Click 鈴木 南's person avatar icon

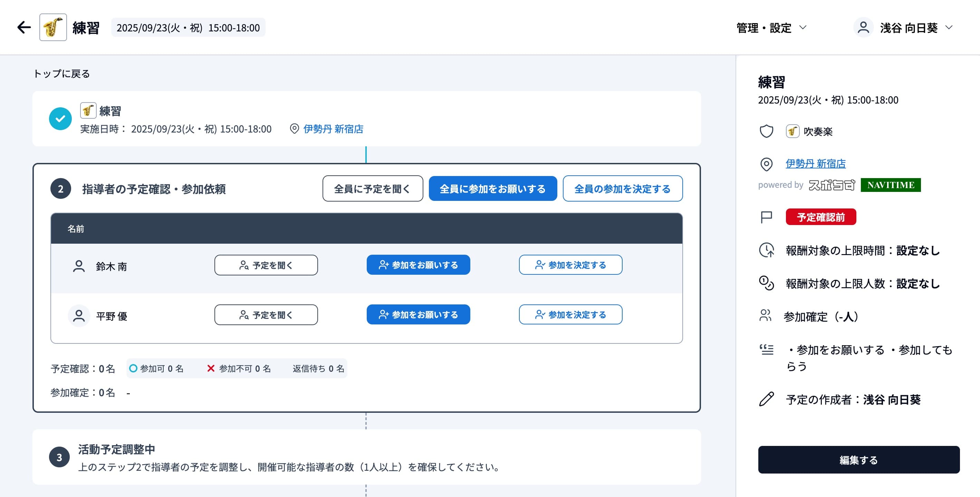tap(79, 266)
